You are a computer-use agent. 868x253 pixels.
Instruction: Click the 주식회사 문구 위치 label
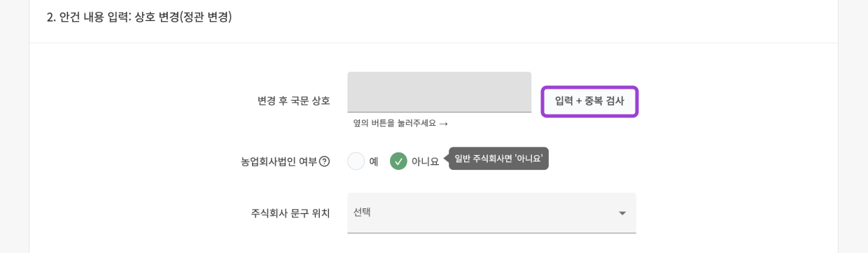(x=290, y=213)
